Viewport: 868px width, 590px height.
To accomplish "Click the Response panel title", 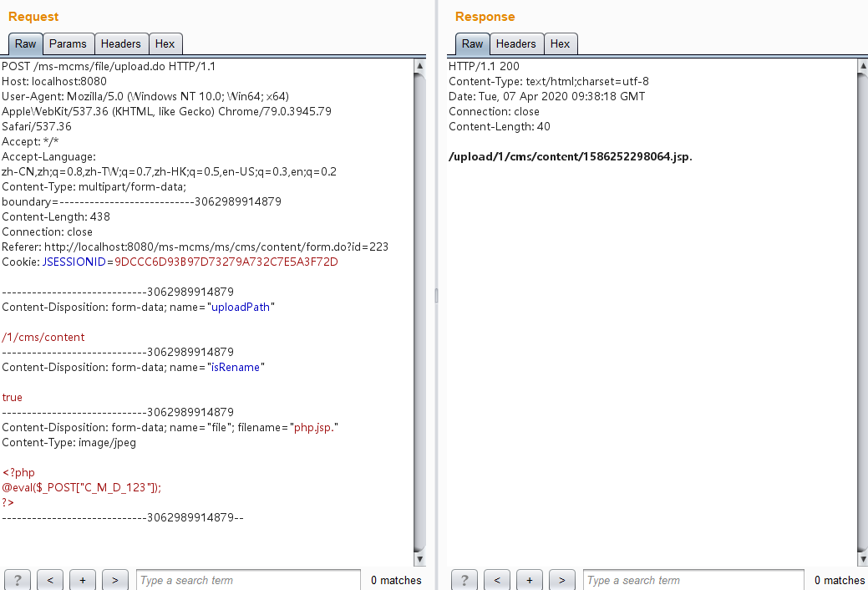I will tap(485, 17).
